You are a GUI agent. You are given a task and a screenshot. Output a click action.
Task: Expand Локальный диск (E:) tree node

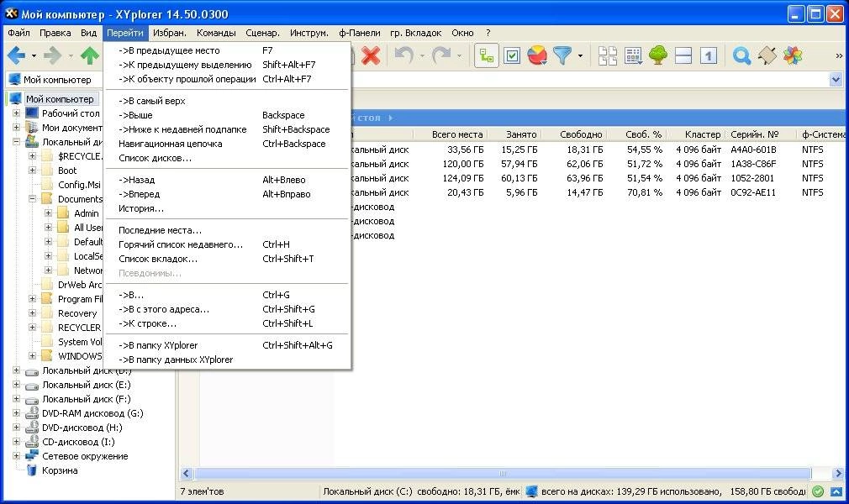(16, 385)
